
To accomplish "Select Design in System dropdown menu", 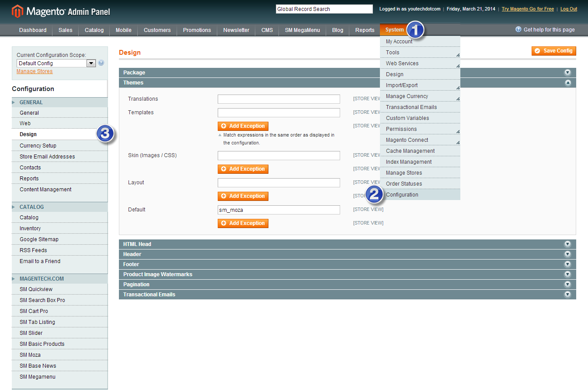I will point(420,74).
